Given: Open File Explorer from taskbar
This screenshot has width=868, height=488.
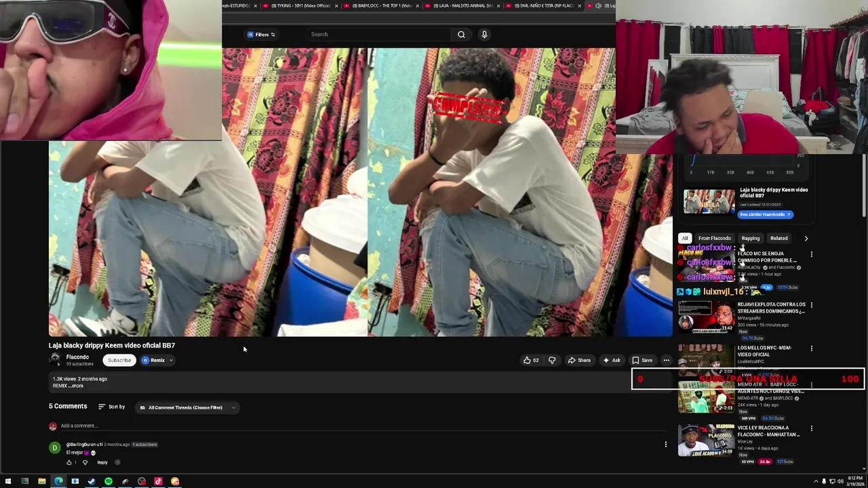Looking at the screenshot, I should pyautogui.click(x=41, y=481).
